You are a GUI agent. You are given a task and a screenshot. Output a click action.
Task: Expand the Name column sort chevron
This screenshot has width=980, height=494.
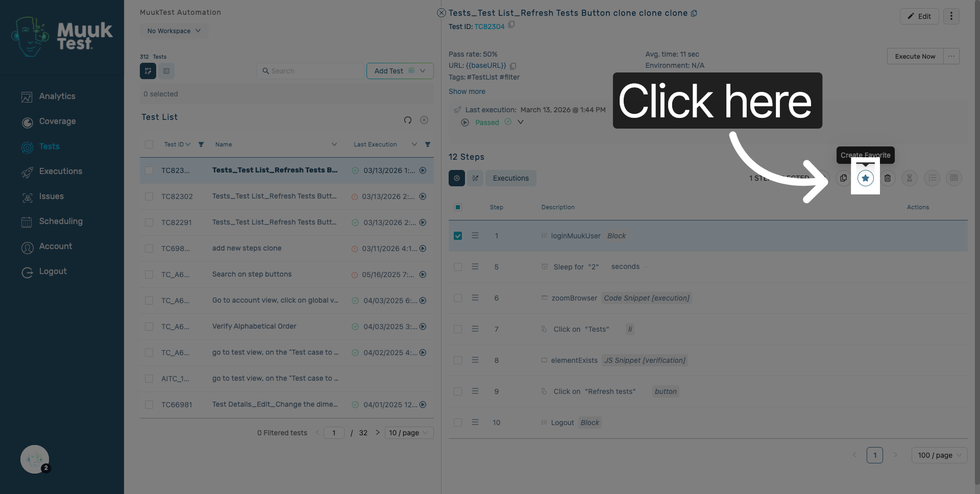point(334,144)
